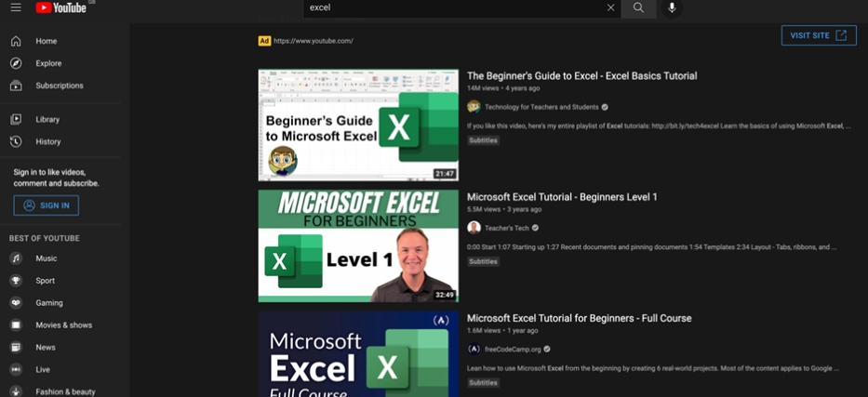Click the History clock icon
The height and width of the screenshot is (397, 868).
(16, 141)
